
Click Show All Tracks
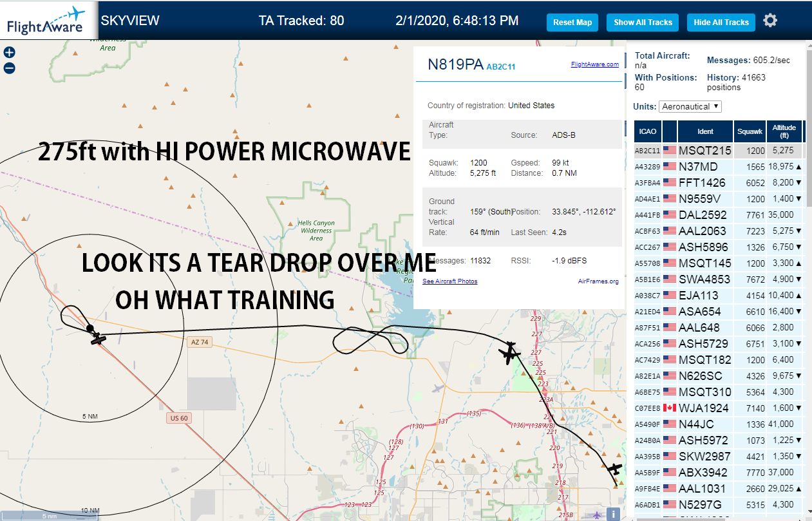[643, 22]
